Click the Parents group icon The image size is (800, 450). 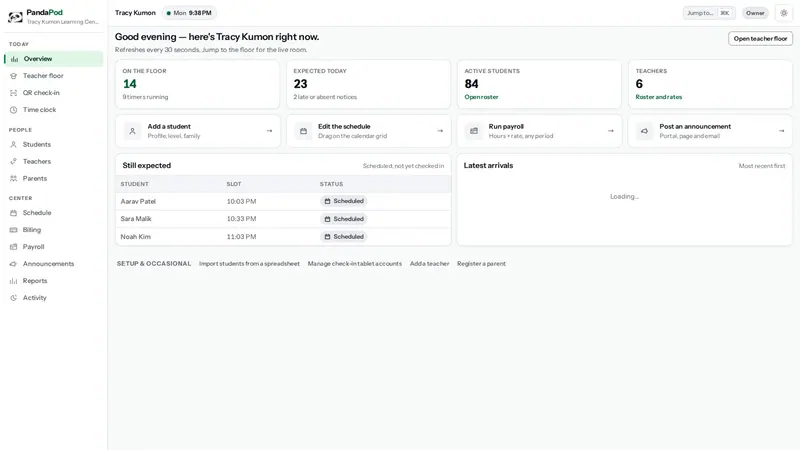pos(14,179)
